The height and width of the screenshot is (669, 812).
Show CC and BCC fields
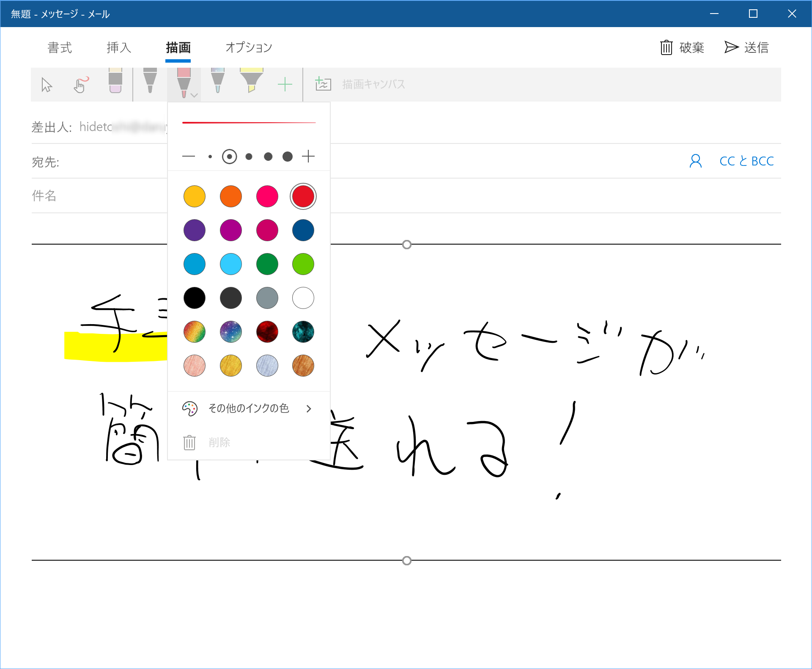746,161
